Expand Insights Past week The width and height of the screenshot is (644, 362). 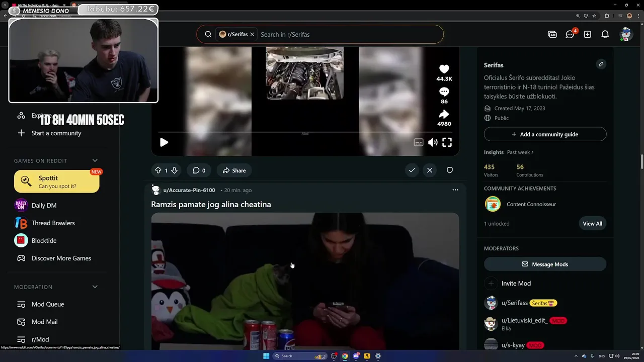520,152
